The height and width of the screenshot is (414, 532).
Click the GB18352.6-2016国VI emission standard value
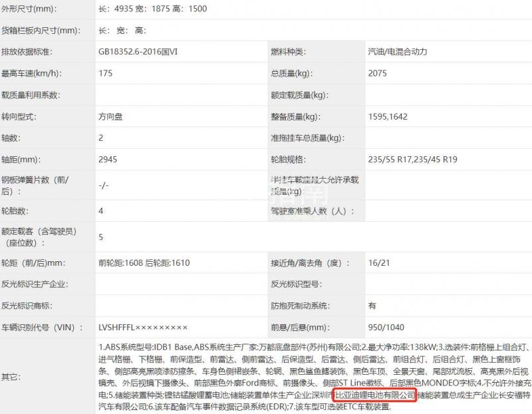(x=138, y=52)
